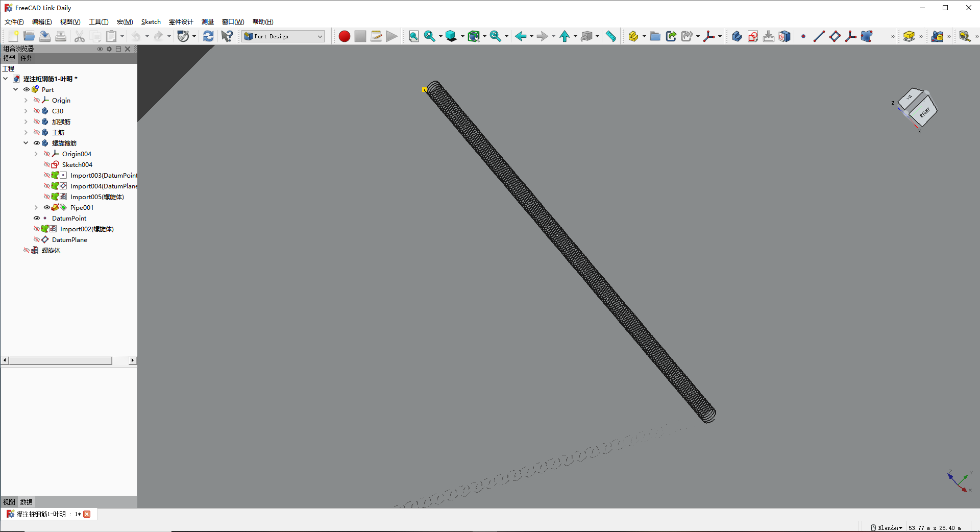The image size is (980, 532).
Task: Click the Open document folder icon
Action: point(29,36)
